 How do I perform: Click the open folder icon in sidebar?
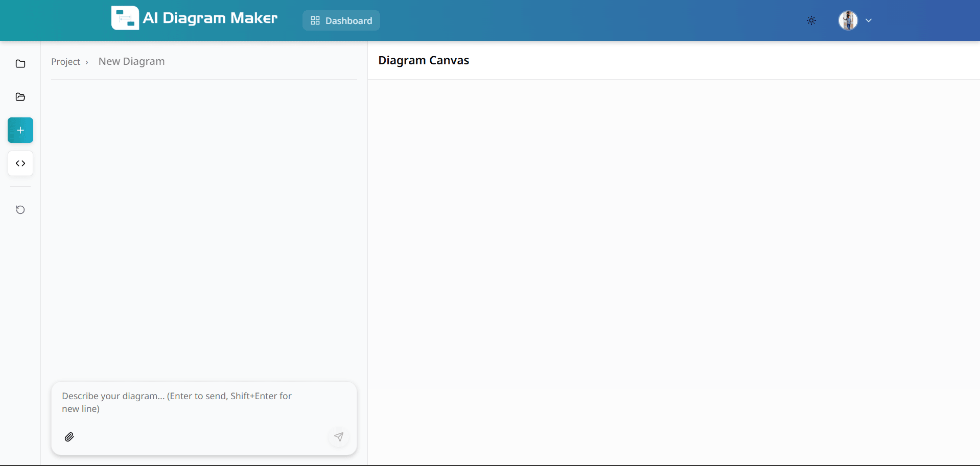coord(20,97)
